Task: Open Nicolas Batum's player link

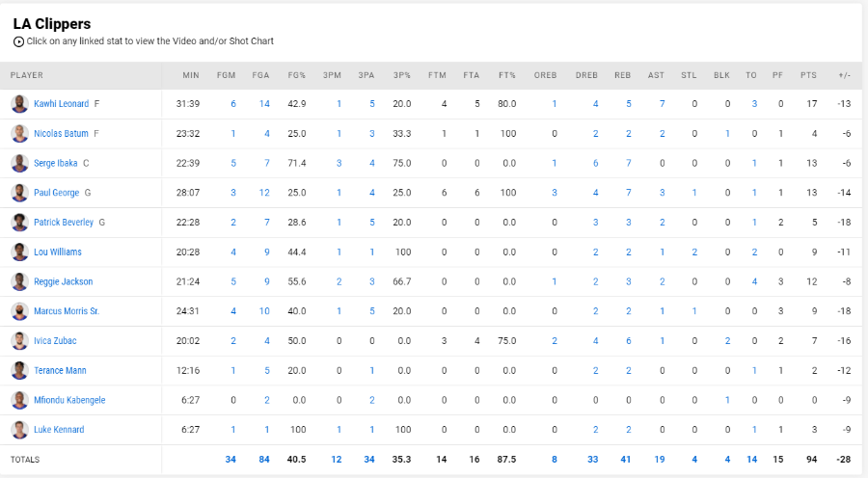Action: 61,133
